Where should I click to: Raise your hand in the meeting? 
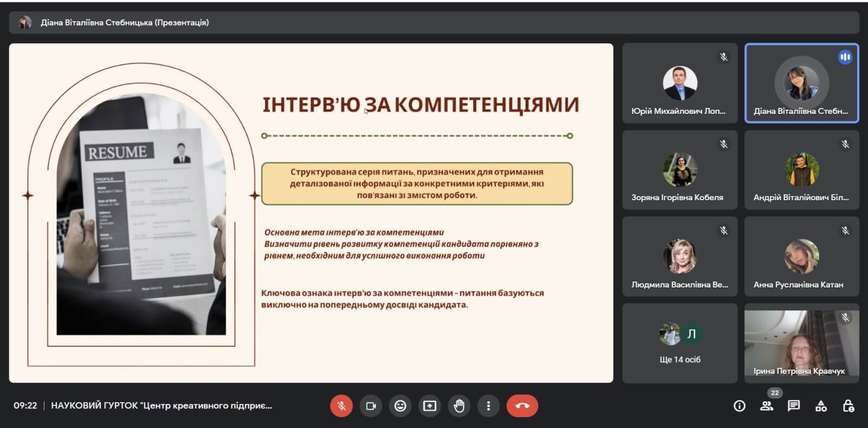[459, 406]
